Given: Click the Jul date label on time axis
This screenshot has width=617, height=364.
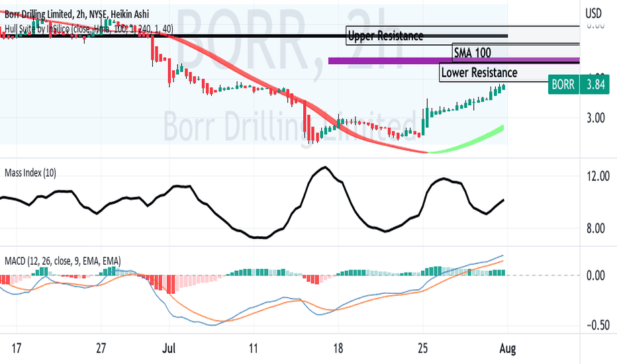Looking at the screenshot, I should pos(169,348).
